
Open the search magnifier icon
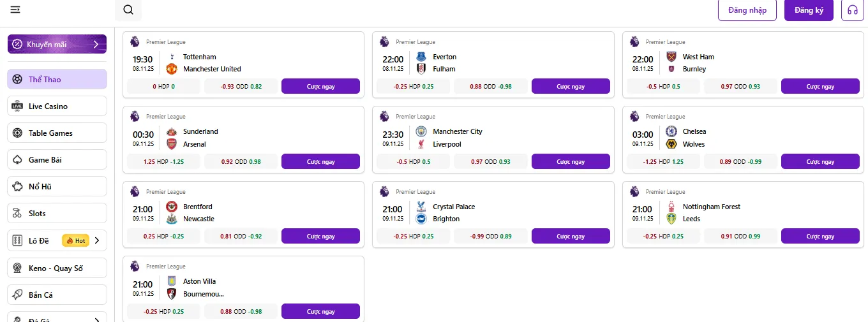tap(128, 10)
